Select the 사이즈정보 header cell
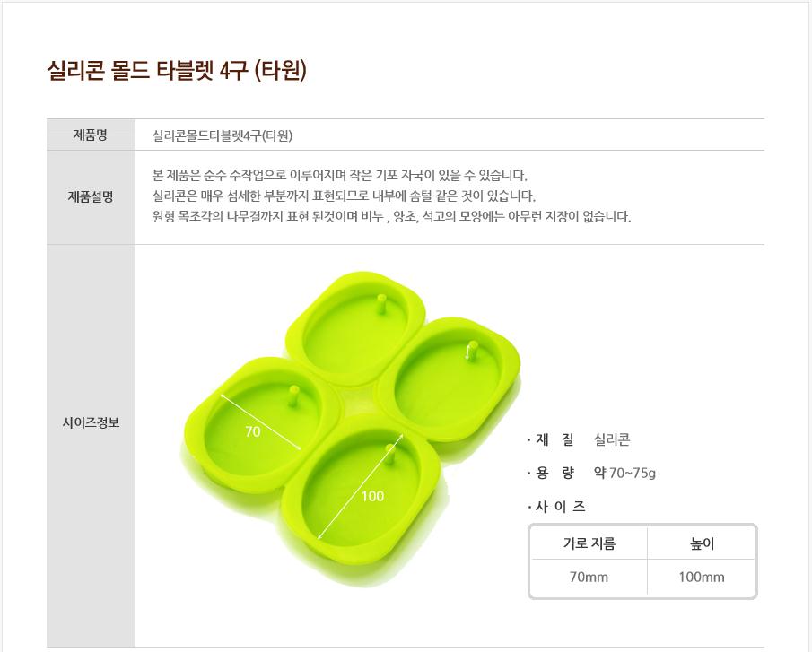This screenshot has width=812, height=652. point(91,422)
